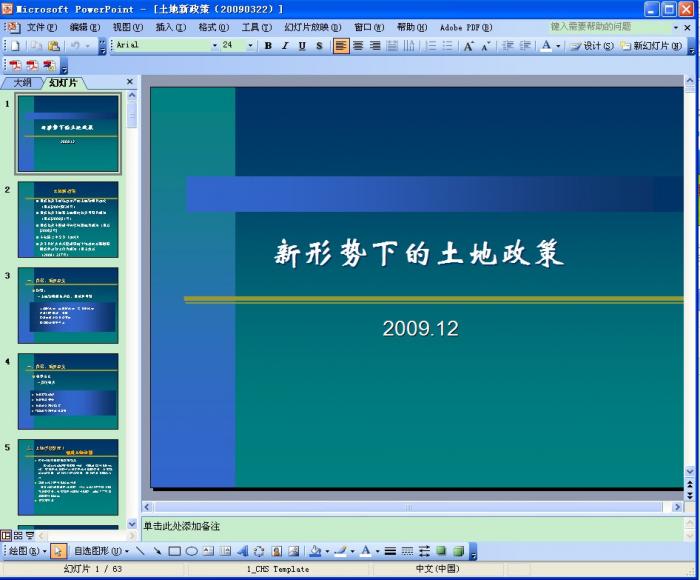Image resolution: width=700 pixels, height=580 pixels.
Task: Select the Line drawing tool
Action: click(140, 551)
